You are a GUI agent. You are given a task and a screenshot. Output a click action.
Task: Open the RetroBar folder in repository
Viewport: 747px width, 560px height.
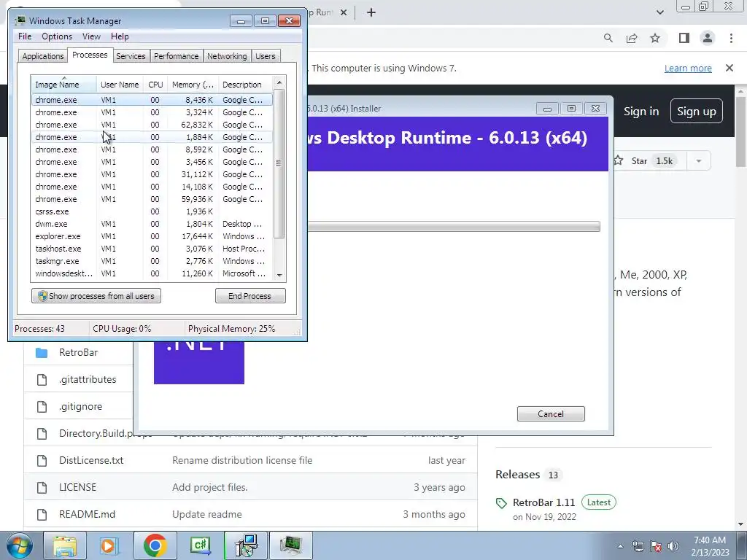point(78,352)
